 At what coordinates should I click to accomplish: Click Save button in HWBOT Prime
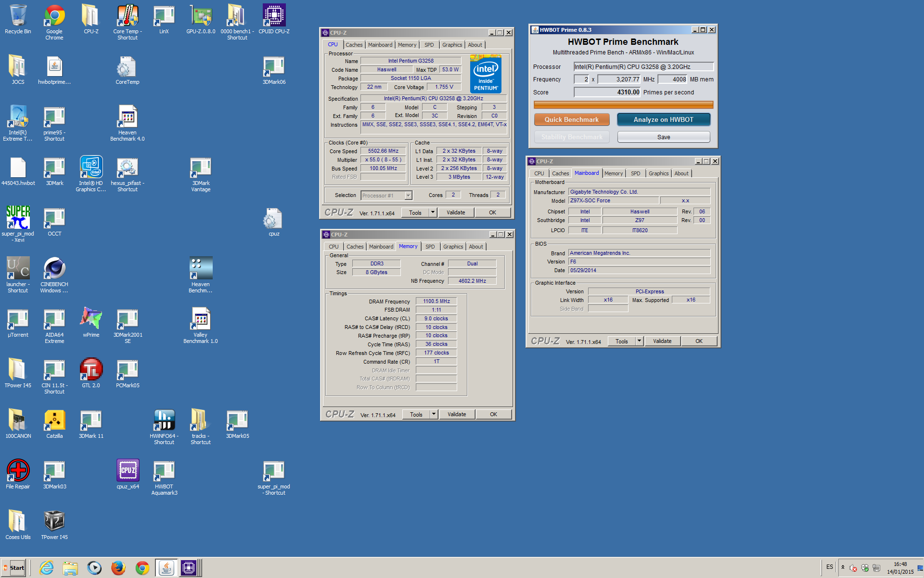pyautogui.click(x=663, y=137)
